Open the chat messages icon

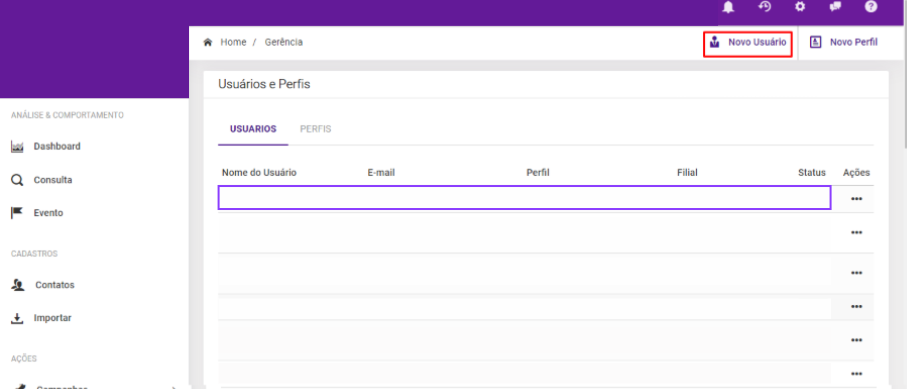(835, 7)
